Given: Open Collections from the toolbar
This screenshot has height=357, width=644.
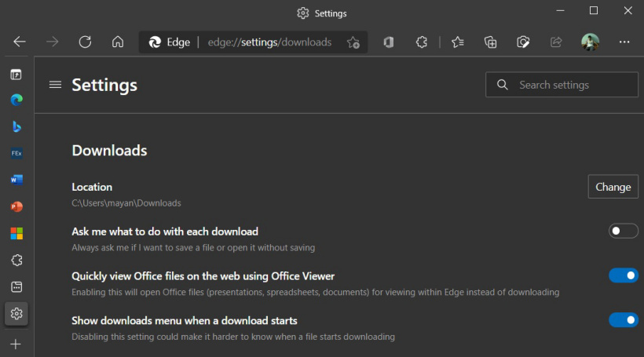Looking at the screenshot, I should (x=491, y=42).
